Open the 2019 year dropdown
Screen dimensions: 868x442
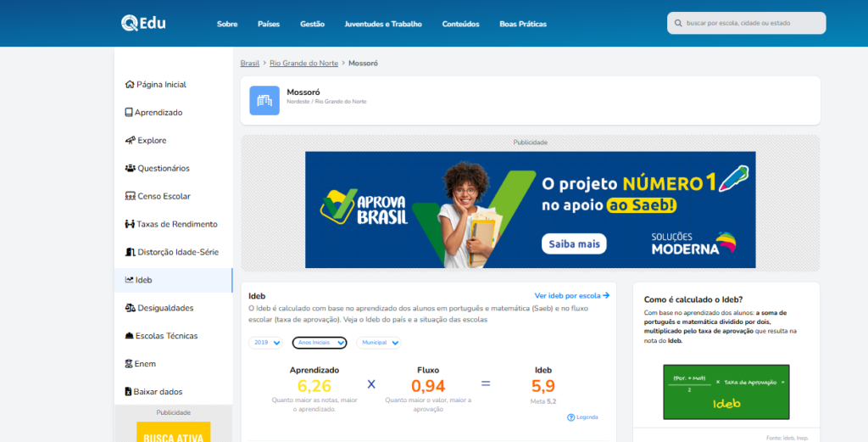(x=265, y=343)
